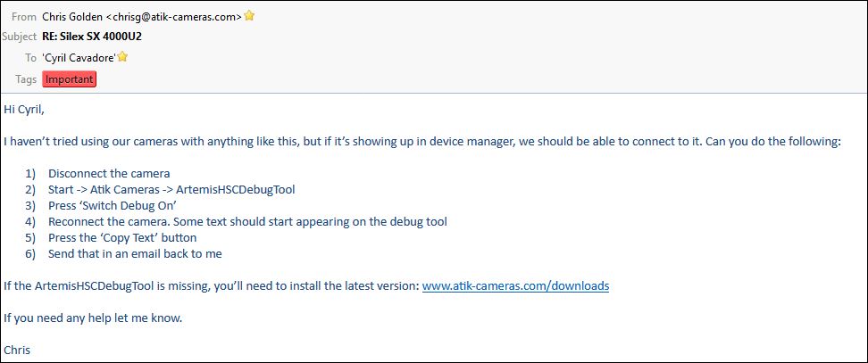Click the From header label
Viewport: 868px width, 363px height.
(x=23, y=16)
